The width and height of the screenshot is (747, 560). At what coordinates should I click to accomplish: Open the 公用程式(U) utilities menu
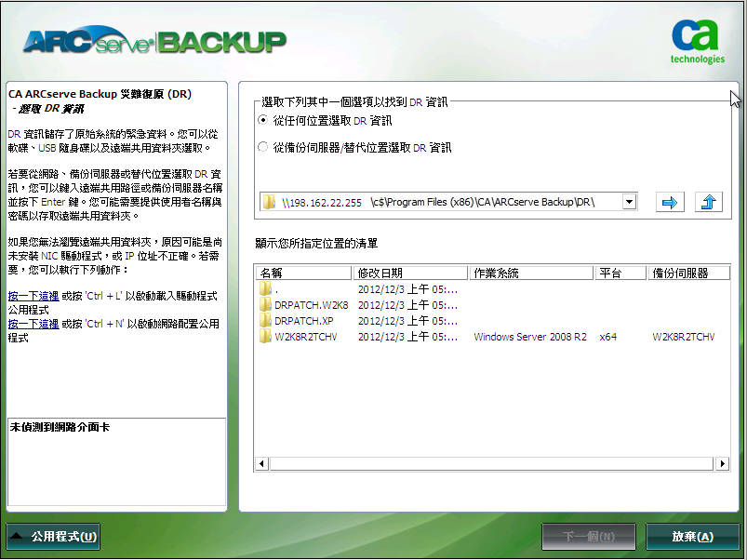(x=53, y=537)
